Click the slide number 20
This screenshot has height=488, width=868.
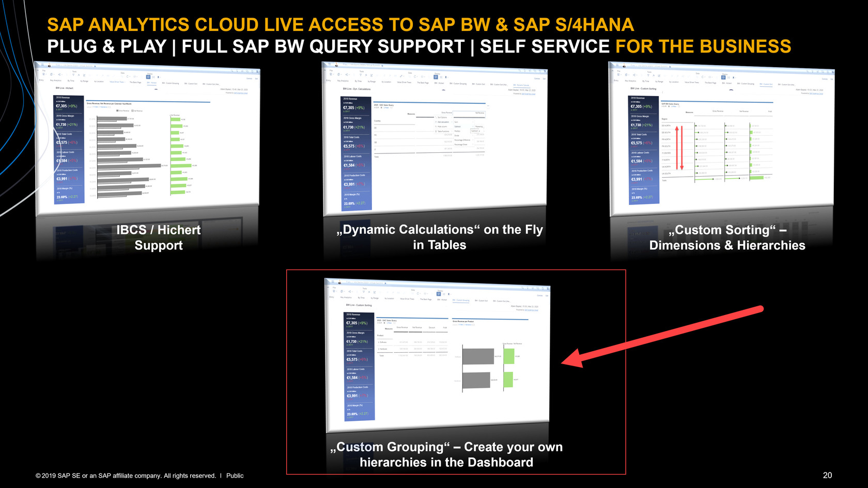coord(827,475)
